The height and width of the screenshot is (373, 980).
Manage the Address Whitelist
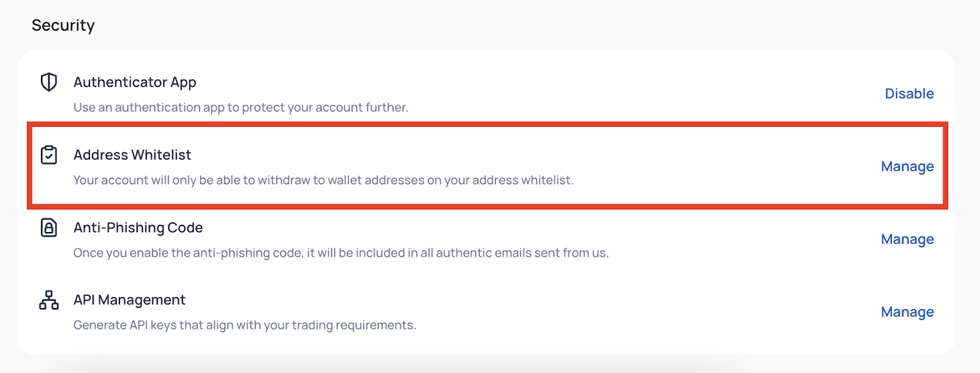(907, 166)
